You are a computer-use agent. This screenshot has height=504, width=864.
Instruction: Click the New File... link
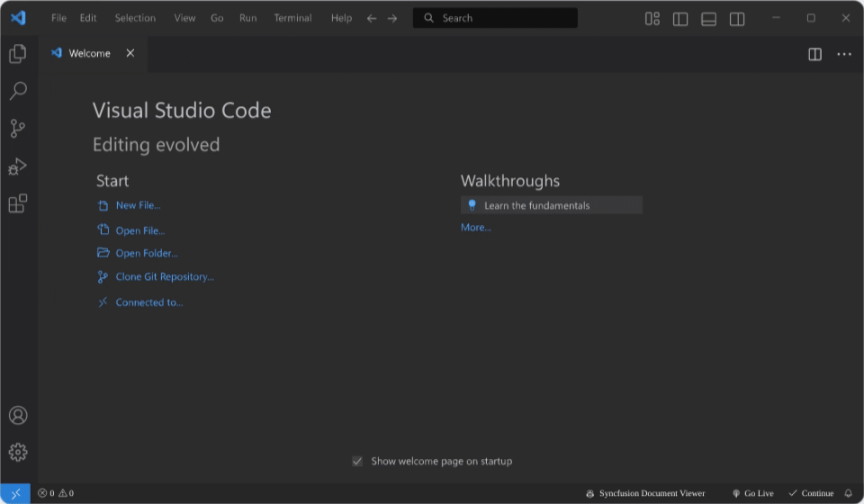point(138,205)
